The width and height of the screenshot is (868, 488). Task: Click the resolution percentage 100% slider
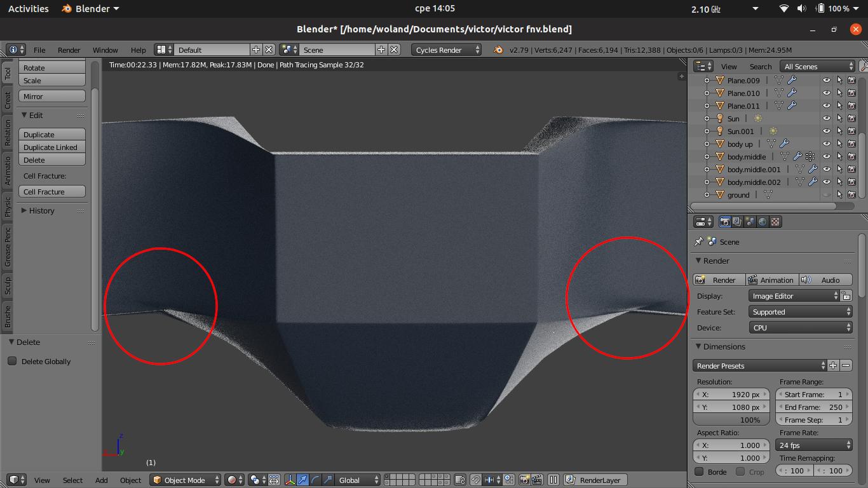pyautogui.click(x=731, y=420)
